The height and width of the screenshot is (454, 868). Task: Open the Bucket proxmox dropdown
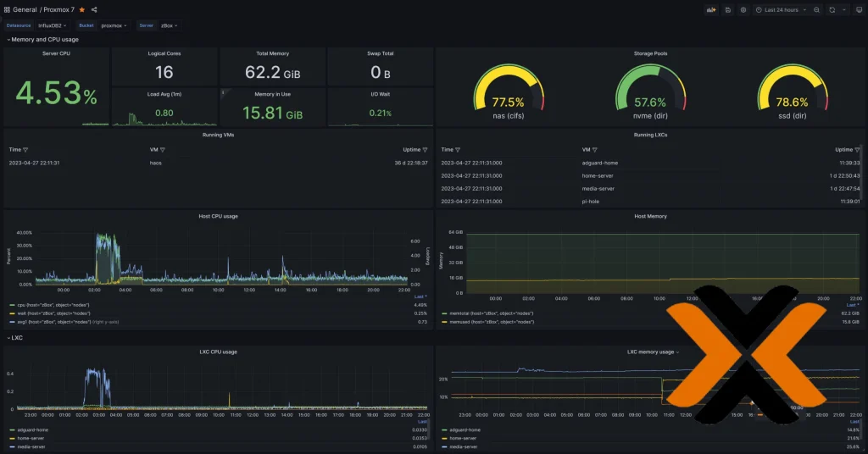(x=114, y=25)
